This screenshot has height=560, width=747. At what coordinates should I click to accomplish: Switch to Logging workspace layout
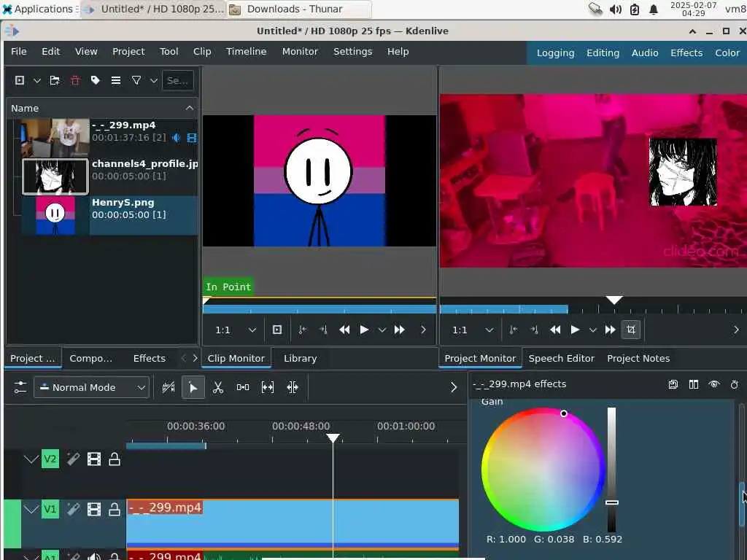coord(555,52)
